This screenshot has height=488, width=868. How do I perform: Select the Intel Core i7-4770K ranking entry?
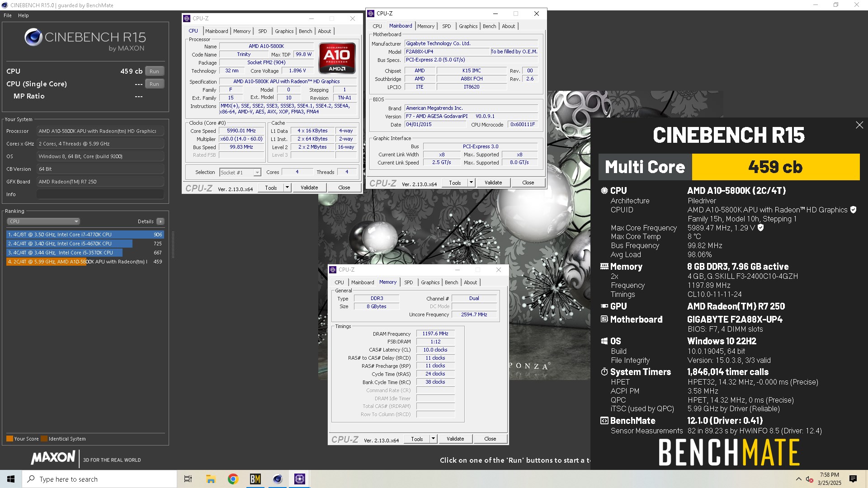point(85,235)
